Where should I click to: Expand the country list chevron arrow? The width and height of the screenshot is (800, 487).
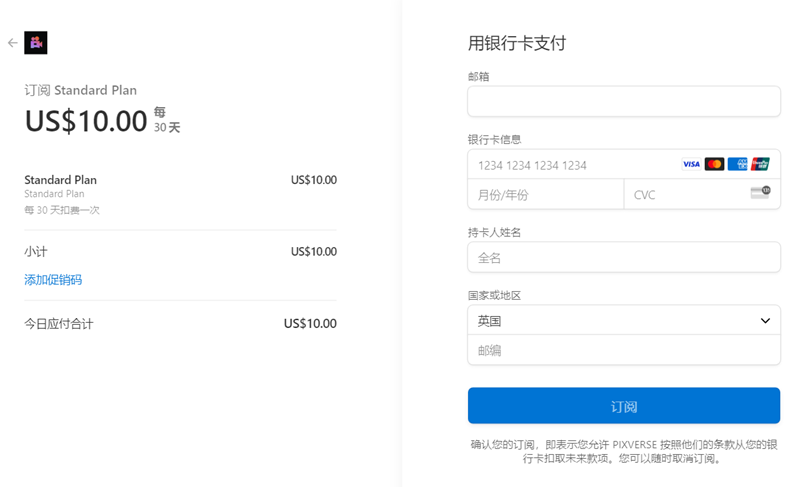tap(765, 321)
